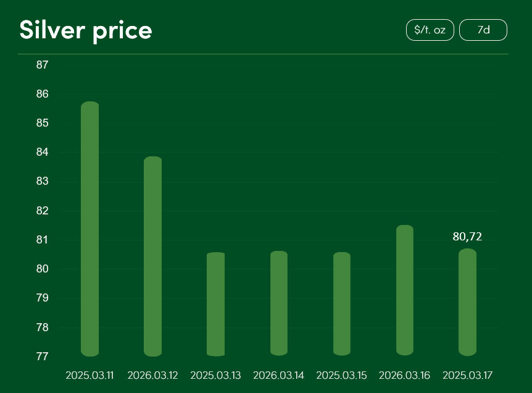Click the 80,72 value label
532x393 pixels.
[x=467, y=236]
